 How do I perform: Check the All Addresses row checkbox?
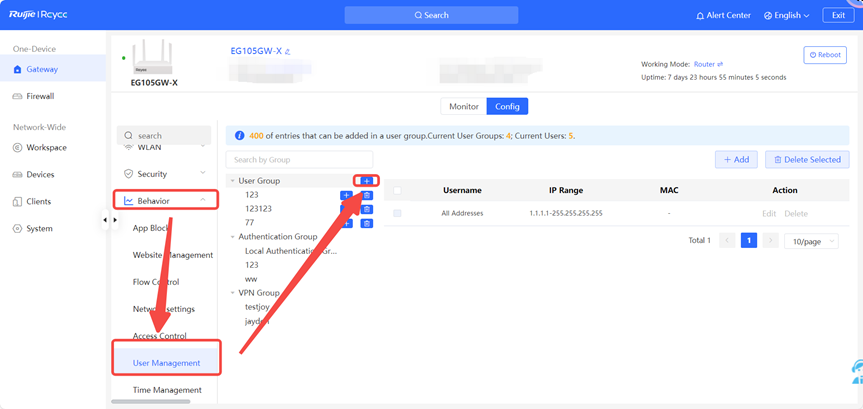397,213
